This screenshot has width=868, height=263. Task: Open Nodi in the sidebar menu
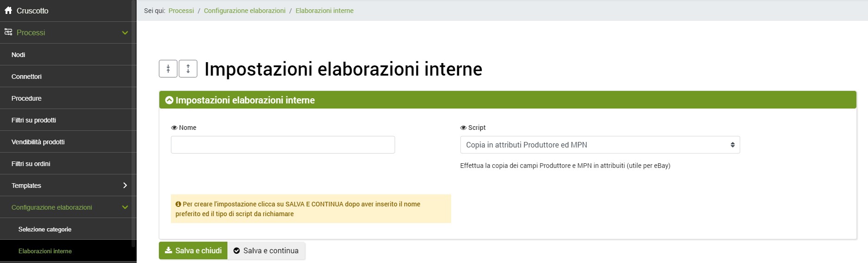(x=19, y=55)
